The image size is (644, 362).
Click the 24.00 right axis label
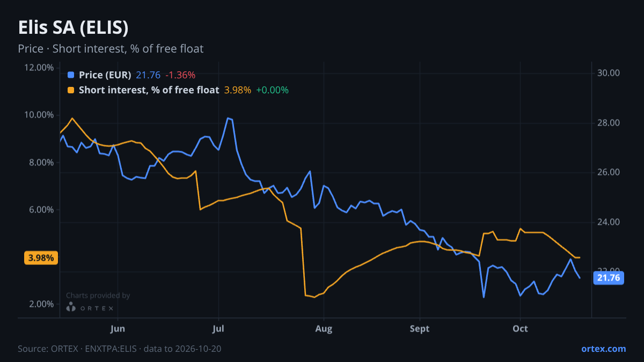pos(609,222)
